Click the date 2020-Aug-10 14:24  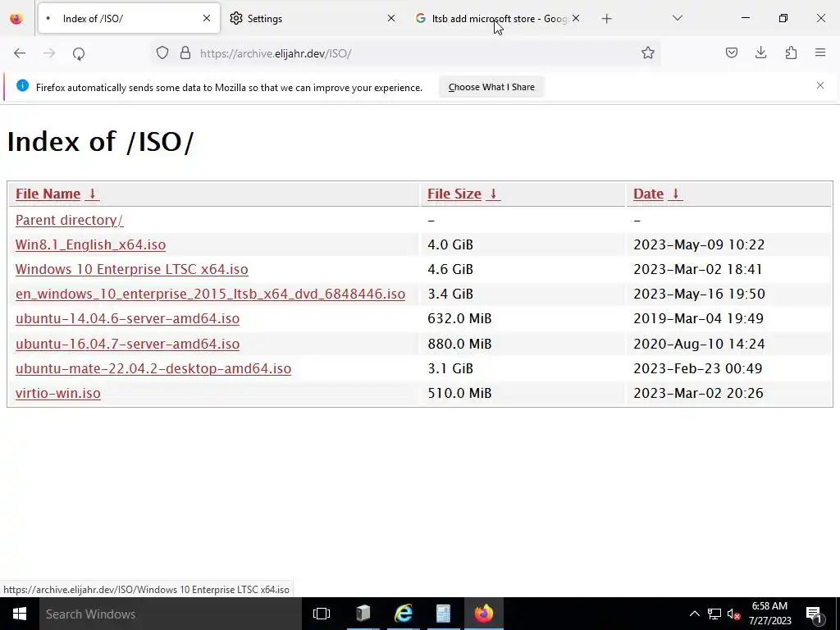(699, 344)
